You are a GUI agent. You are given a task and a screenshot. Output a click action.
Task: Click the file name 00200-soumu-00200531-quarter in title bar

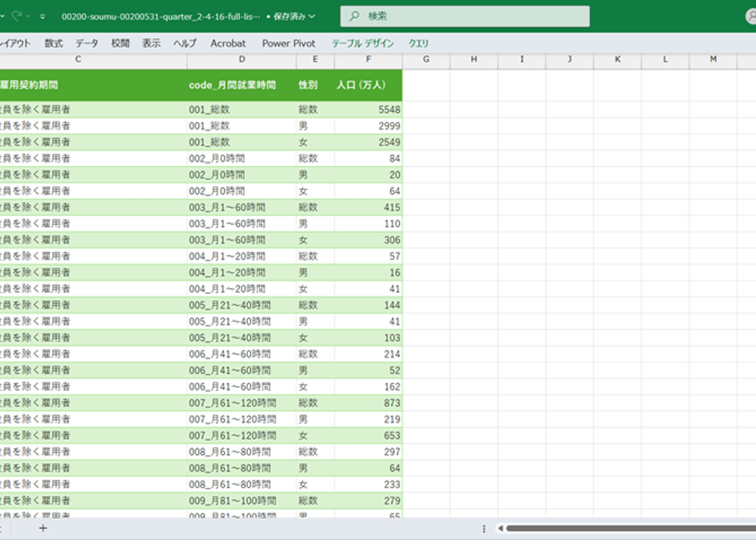[160, 16]
